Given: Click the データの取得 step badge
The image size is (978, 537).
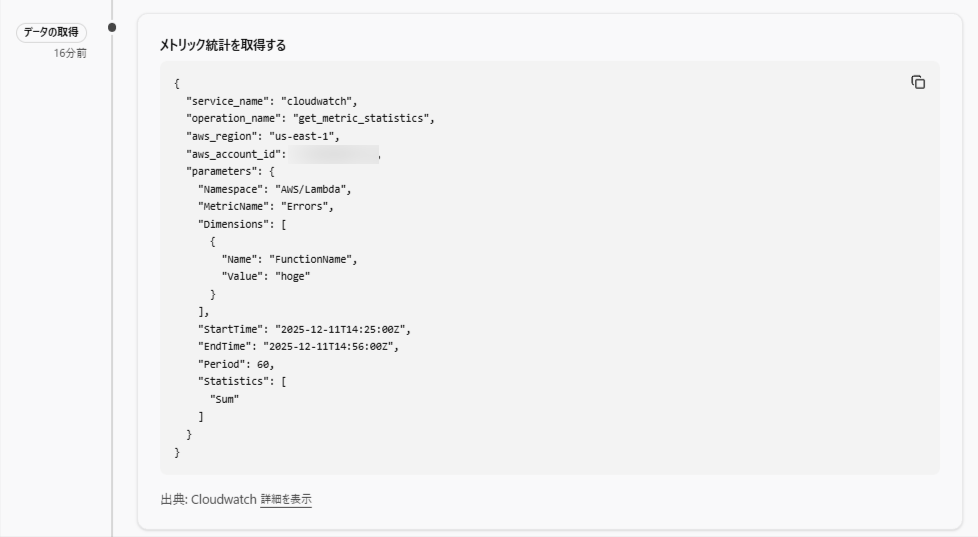Looking at the screenshot, I should click(50, 33).
